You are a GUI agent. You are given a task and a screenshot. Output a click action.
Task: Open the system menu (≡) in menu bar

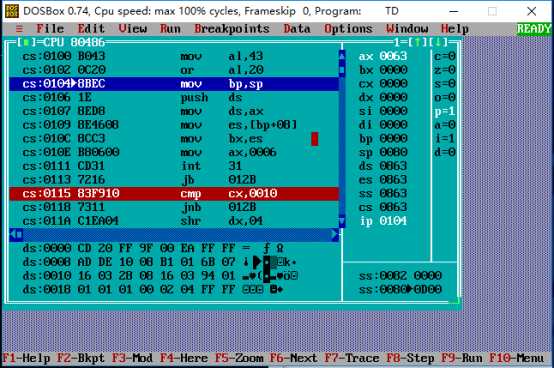(x=19, y=29)
